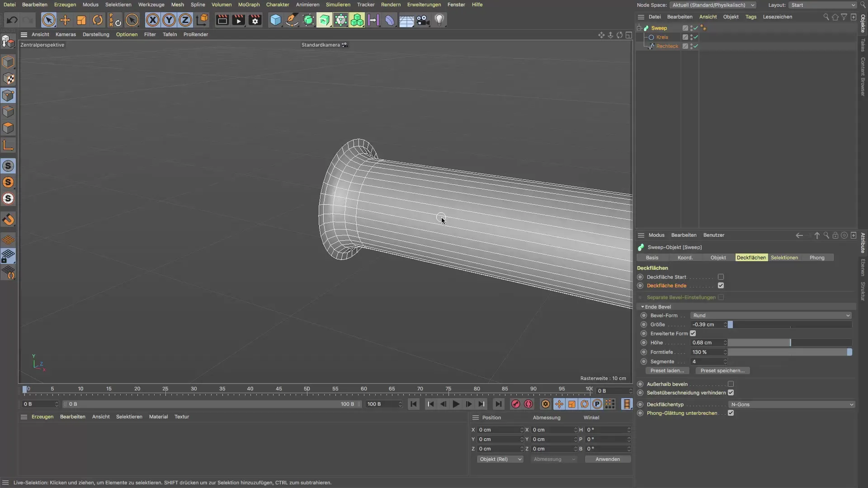Record active objects keyframe
The image size is (868, 488).
click(515, 404)
